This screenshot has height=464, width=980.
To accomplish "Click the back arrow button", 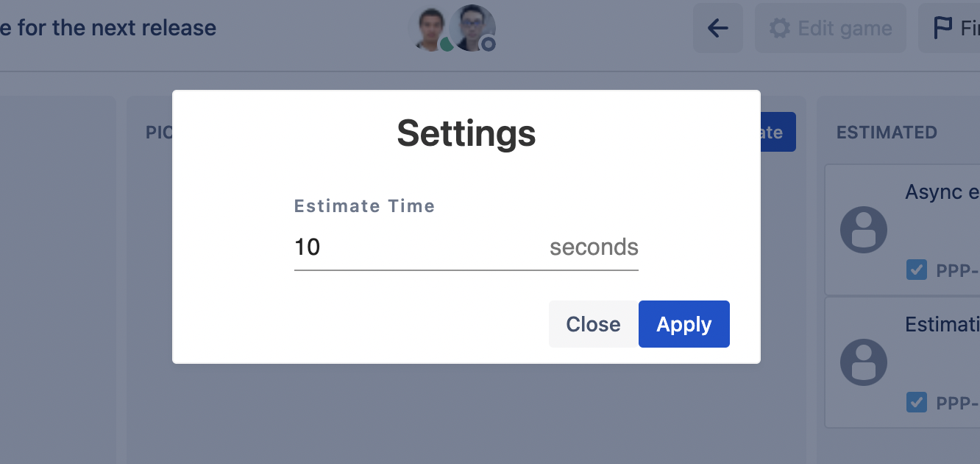I will coord(717,29).
